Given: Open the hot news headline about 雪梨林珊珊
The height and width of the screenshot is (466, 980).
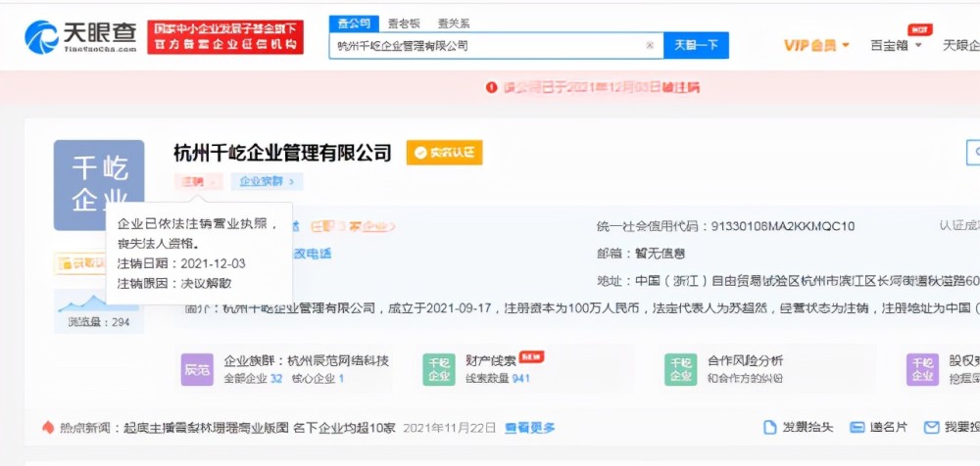Looking at the screenshot, I should pos(260,428).
